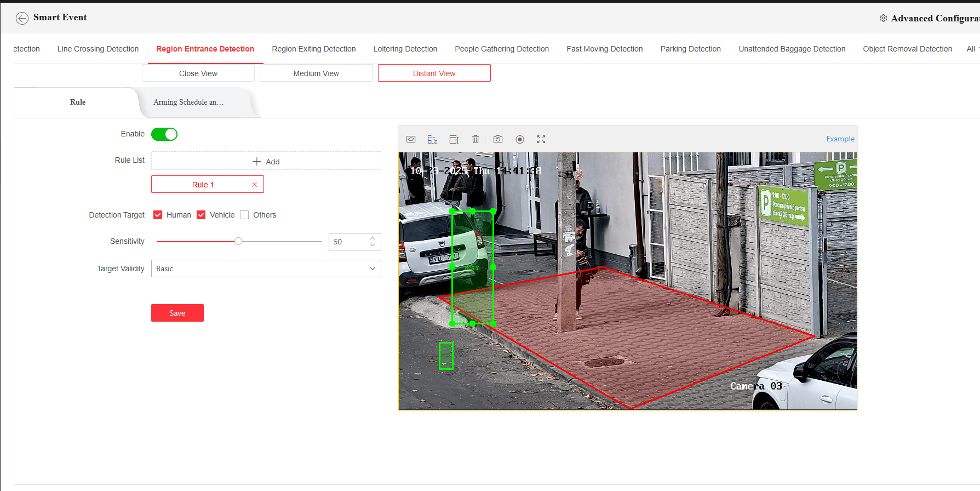
Task: Click the Sensitivity slider handle
Action: coord(238,241)
